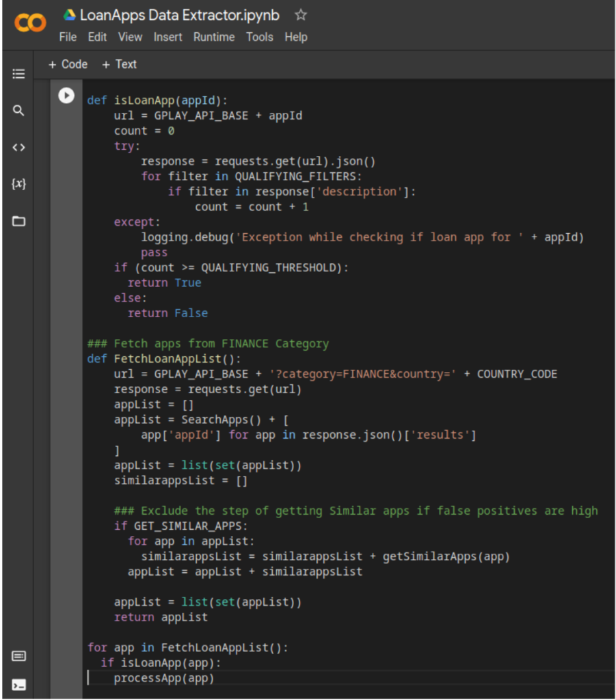Open the Insert menu

point(168,37)
